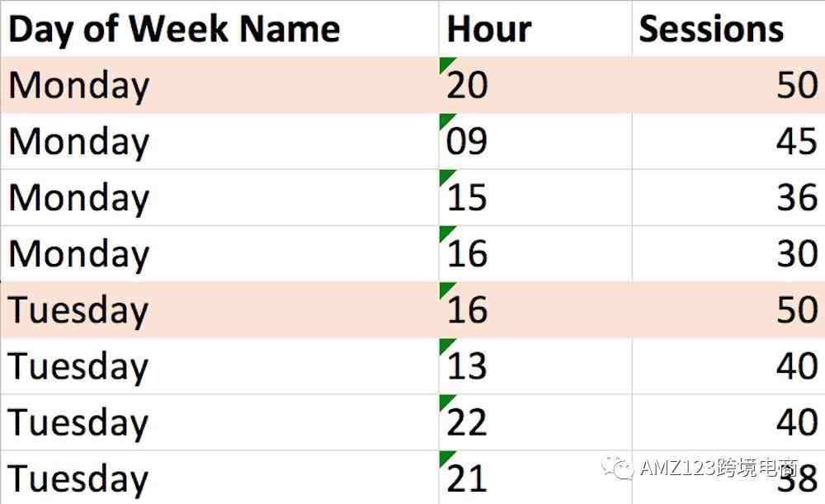Click the Sessions cell showing 30

(x=728, y=253)
